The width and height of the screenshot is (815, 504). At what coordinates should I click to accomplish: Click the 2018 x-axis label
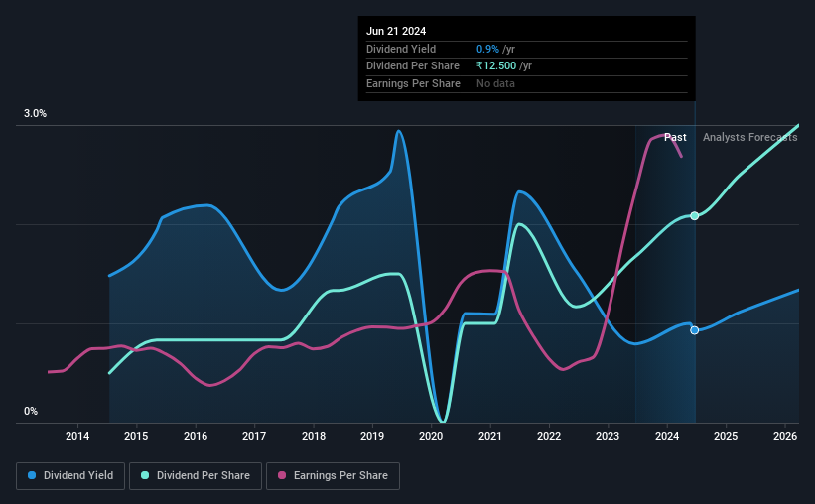point(314,436)
